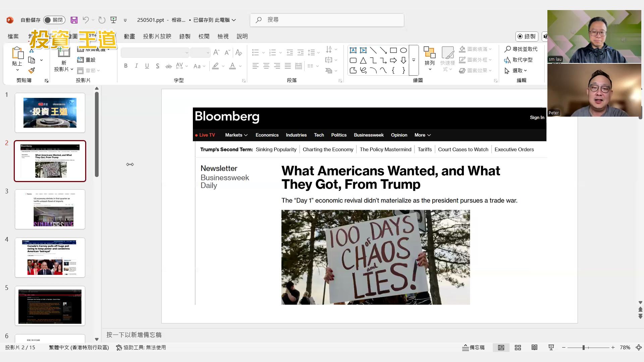Image resolution: width=644 pixels, height=362 pixels.
Task: Click the Paste clipboard icon
Action: (17, 53)
